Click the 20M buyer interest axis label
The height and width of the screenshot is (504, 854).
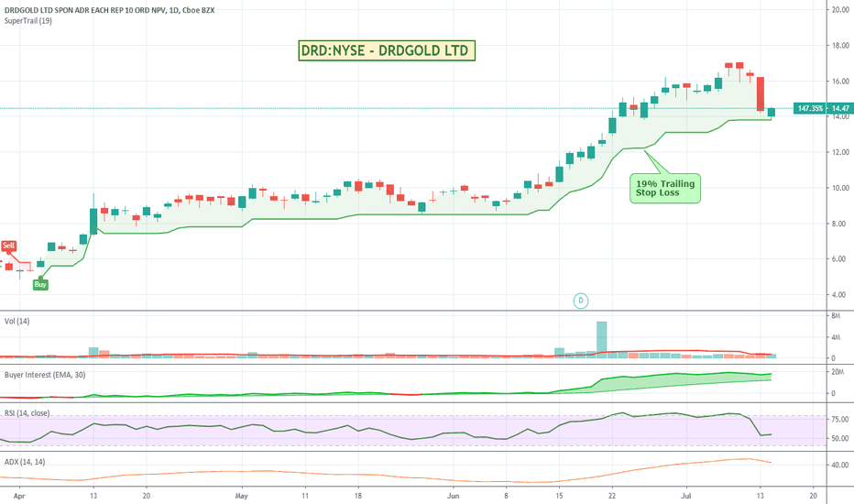(838, 372)
